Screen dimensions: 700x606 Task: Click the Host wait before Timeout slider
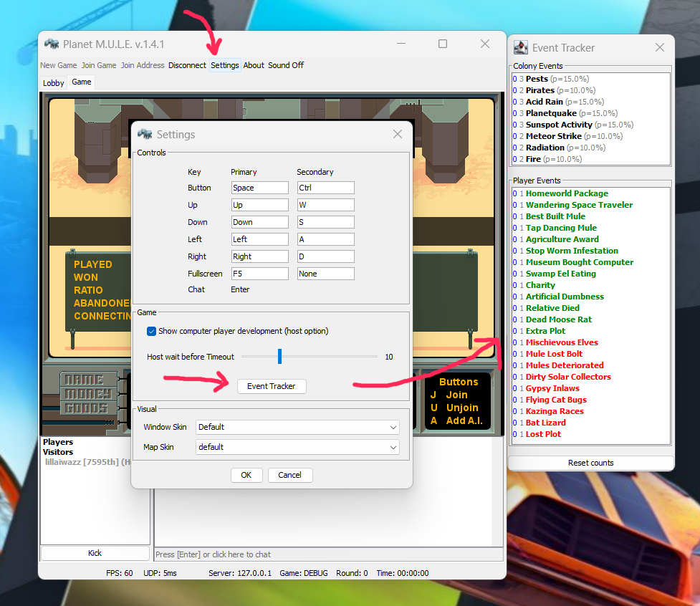tap(280, 356)
